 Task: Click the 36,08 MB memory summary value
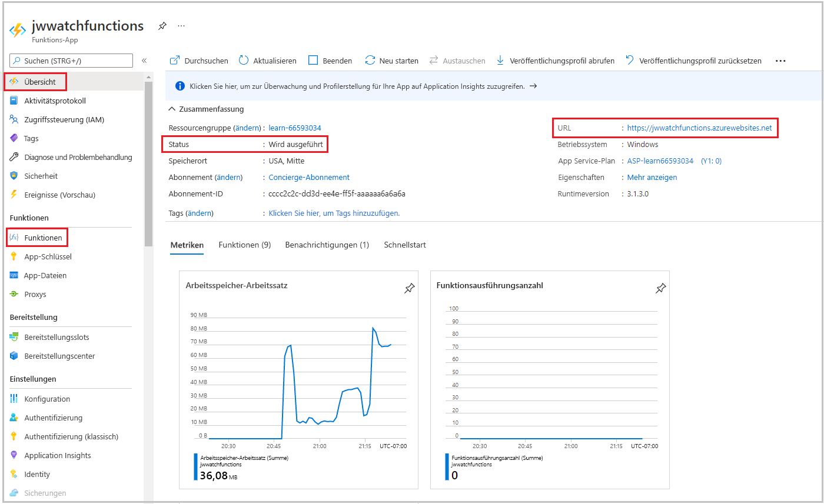(x=218, y=475)
